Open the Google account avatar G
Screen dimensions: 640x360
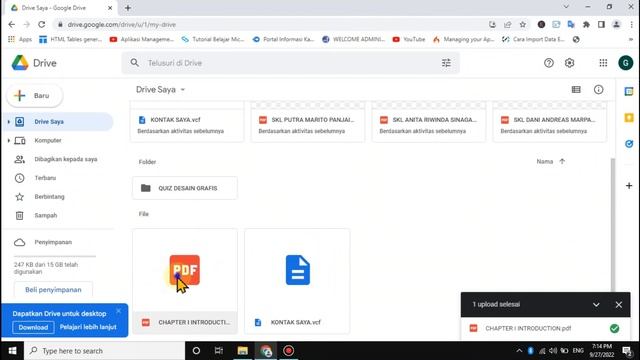[x=625, y=63]
